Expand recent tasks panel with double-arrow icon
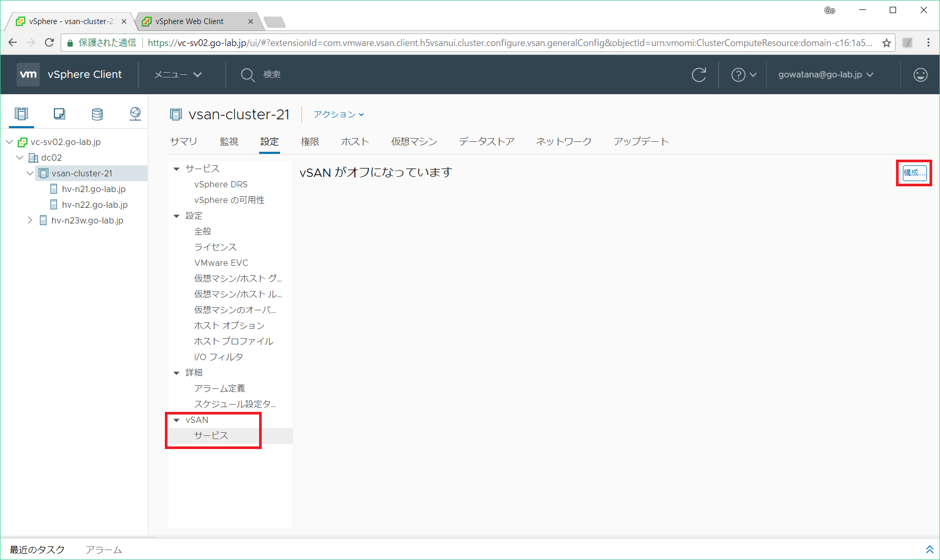This screenshot has width=940, height=560. coord(930,549)
